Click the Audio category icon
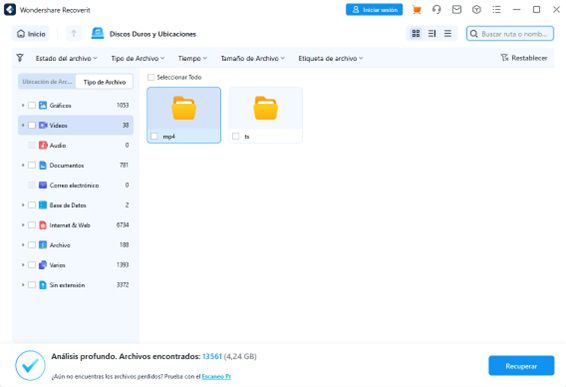Screen dimensions: 566x387 click(43, 145)
